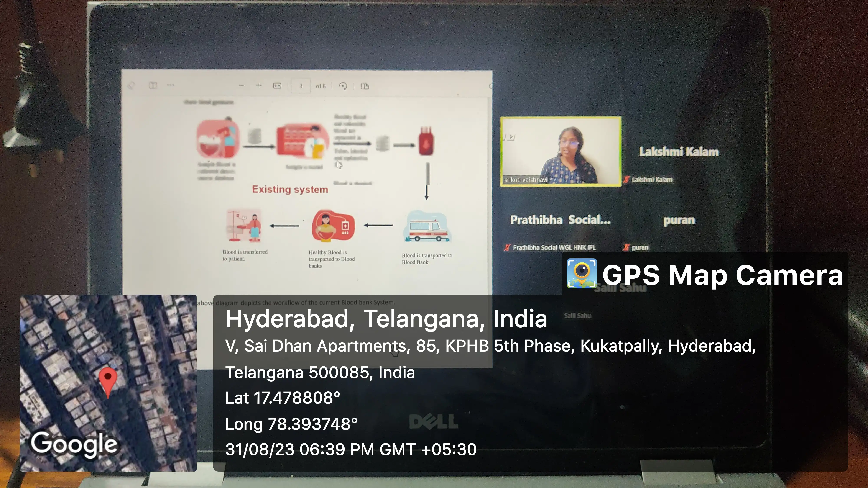Select Lakshmi Kalam participant tile
Viewport: 868px width, 488px height.
pyautogui.click(x=679, y=152)
